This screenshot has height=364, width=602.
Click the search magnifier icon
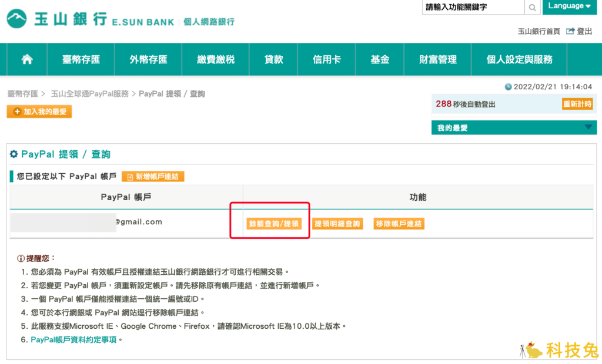(533, 7)
